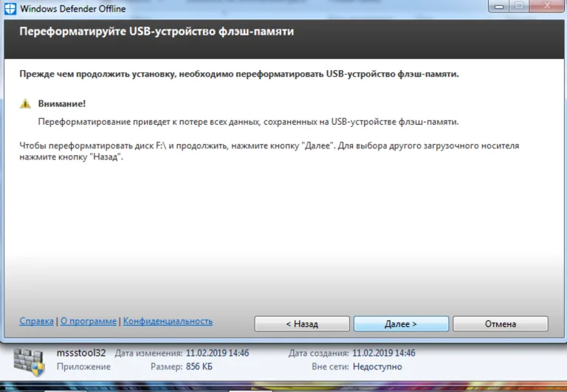Open the Конфиденциальность privacy link
Screen dimensions: 567x392
click(x=168, y=321)
